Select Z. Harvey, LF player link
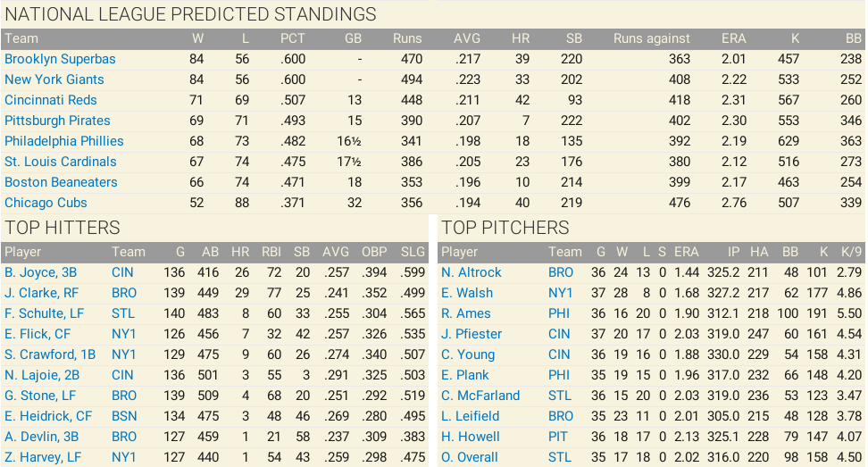 point(43,457)
